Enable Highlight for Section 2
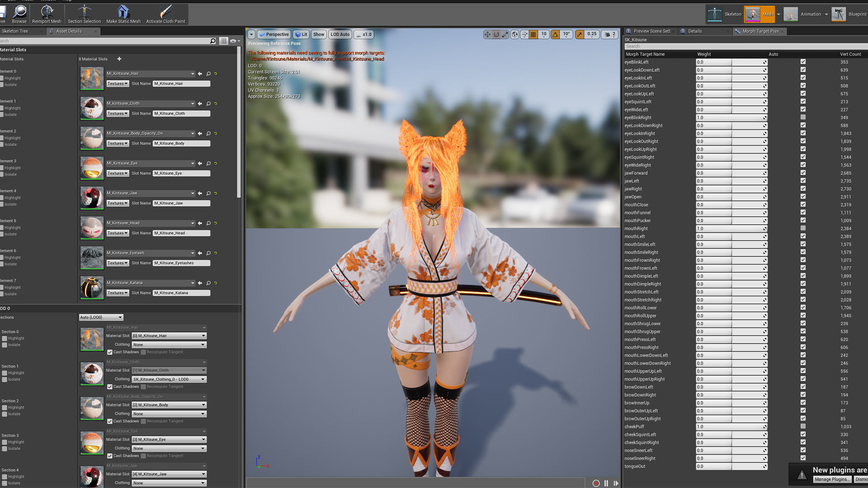This screenshot has height=488, width=868. [5, 408]
